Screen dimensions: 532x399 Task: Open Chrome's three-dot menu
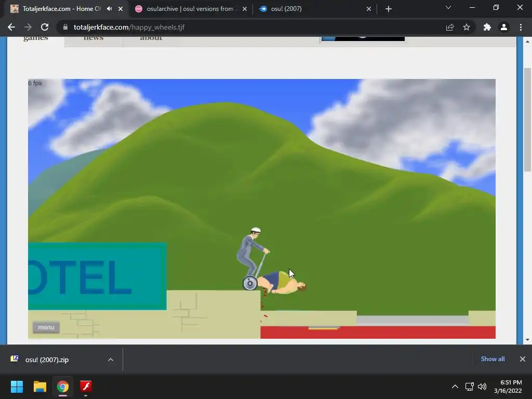coord(521,27)
